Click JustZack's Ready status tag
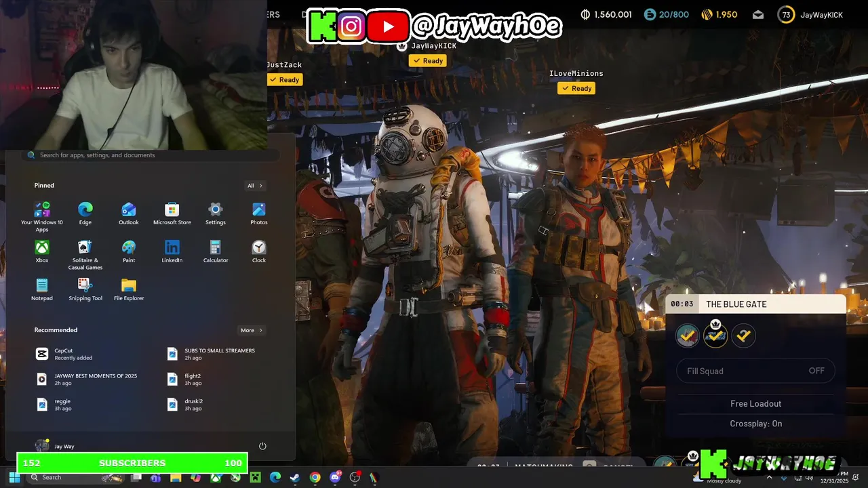This screenshot has width=868, height=488. pos(284,79)
